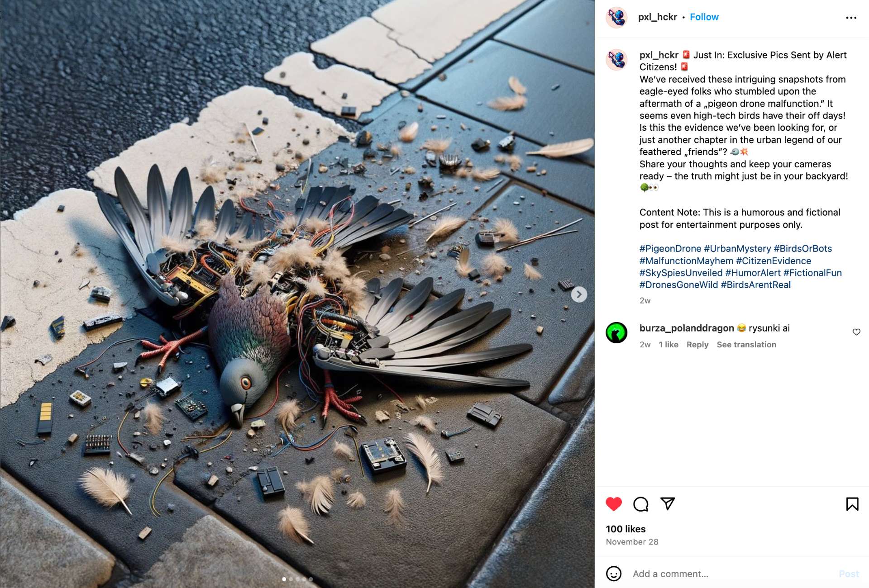Open the #BirdsArentReal hashtag
Viewport: 869px width, 588px height.
(756, 285)
